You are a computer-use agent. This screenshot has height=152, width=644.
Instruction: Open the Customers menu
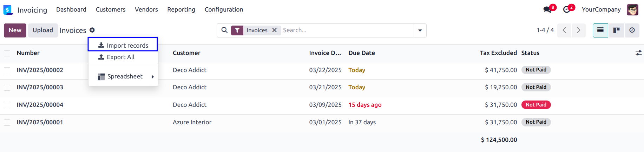point(111,9)
